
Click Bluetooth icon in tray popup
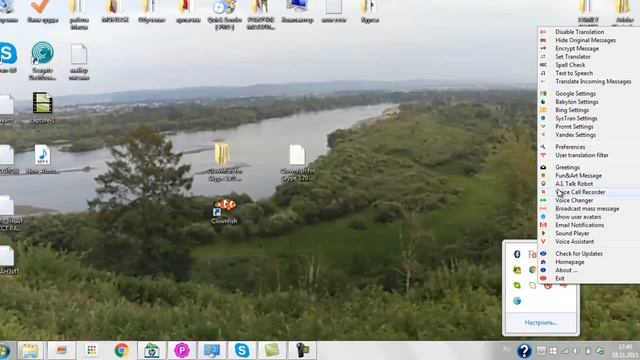517,254
